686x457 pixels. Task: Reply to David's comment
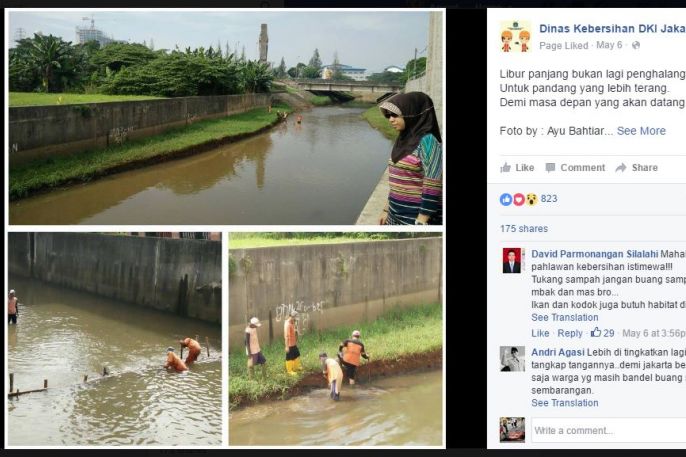[x=570, y=333]
